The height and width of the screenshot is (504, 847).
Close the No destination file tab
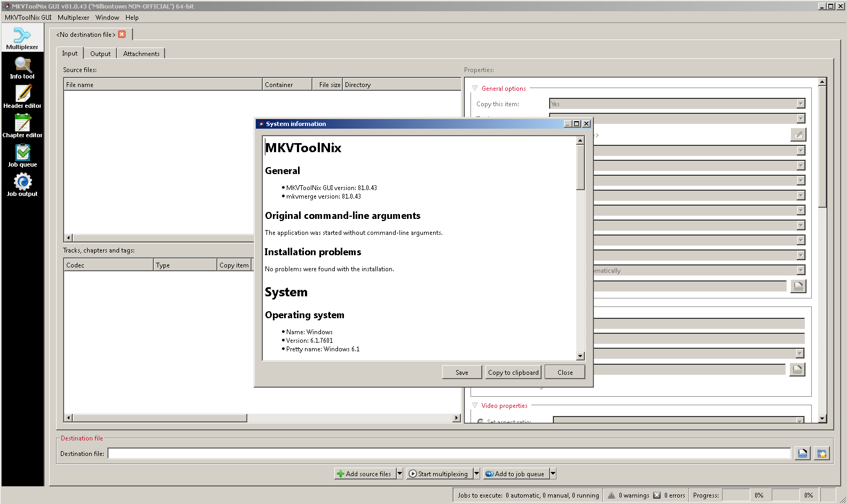tap(122, 34)
